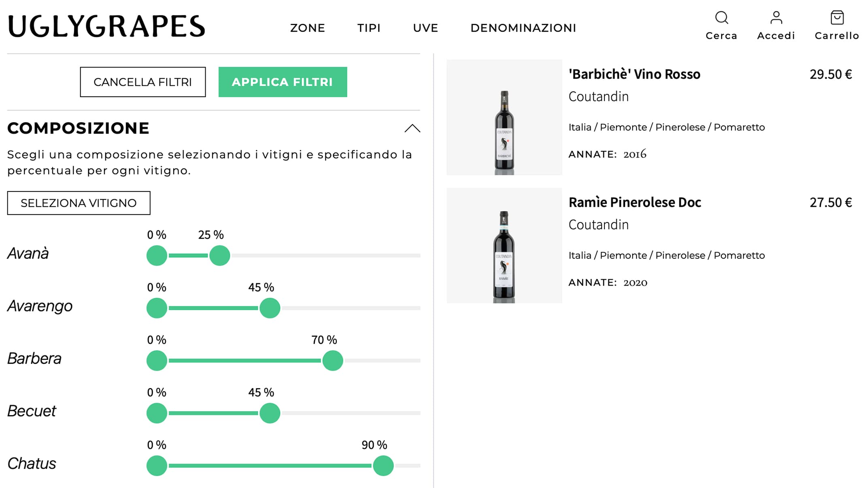
Task: Open the ZONE menu
Action: pos(308,28)
